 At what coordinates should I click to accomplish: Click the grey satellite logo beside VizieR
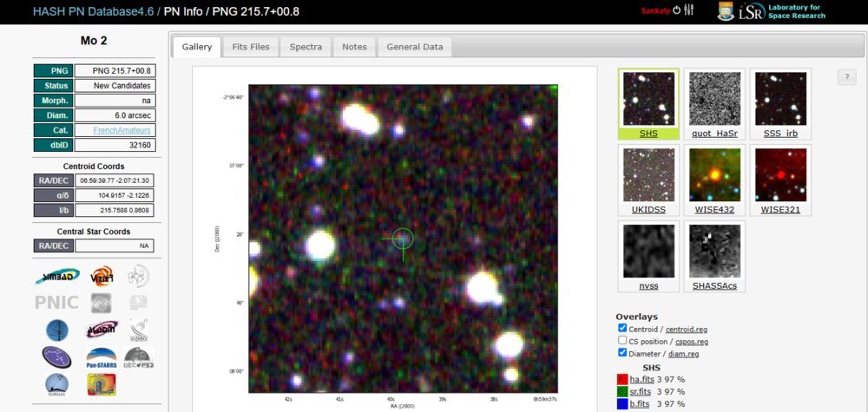138,277
